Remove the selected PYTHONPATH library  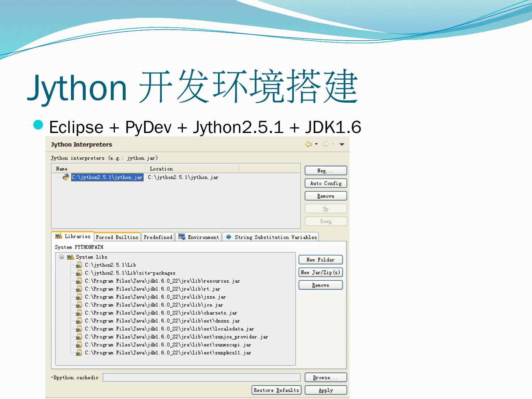[321, 285]
